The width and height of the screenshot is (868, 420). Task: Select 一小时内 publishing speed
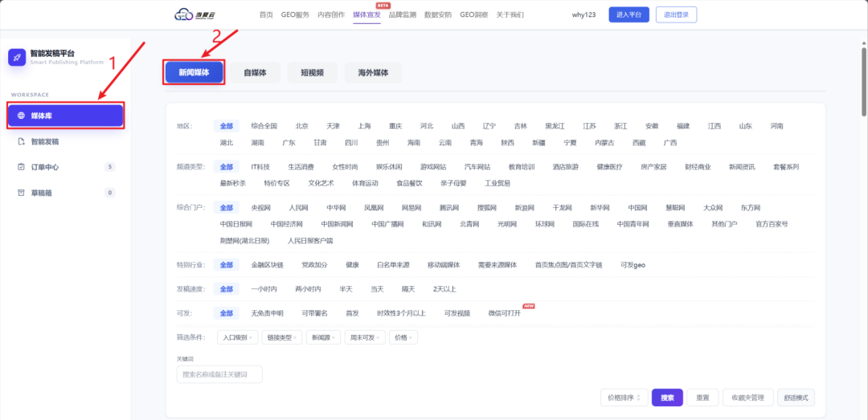click(x=264, y=289)
